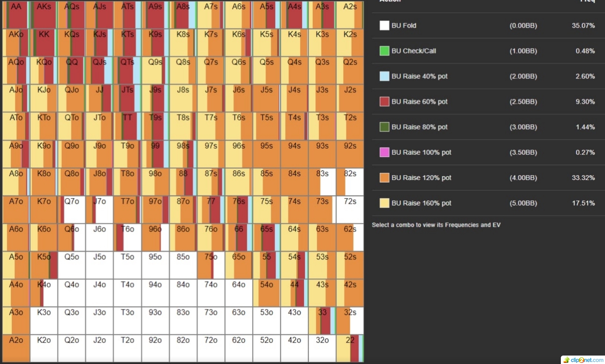
Task: Select the BU Raise 60% pot label
Action: click(x=420, y=101)
